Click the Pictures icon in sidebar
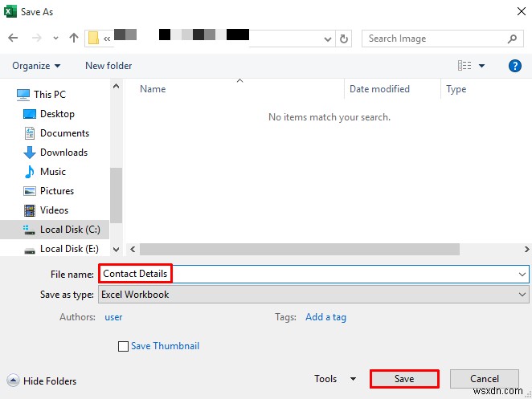Viewport: 532px width, 399px height. pos(30,191)
